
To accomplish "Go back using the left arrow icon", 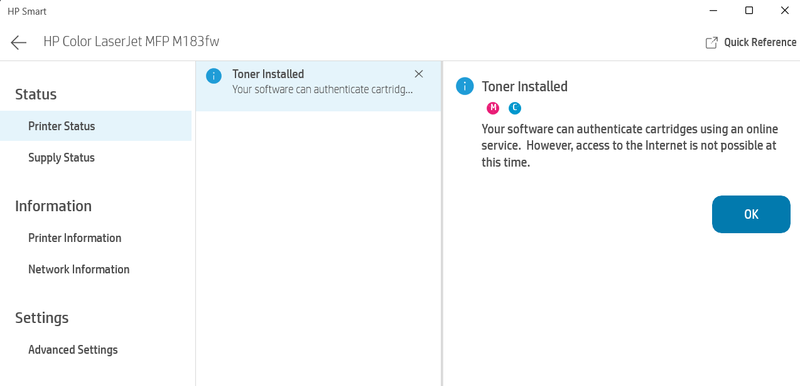I will (18, 42).
